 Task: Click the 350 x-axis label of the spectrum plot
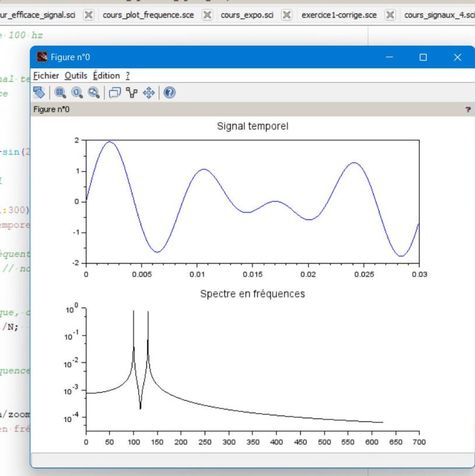pos(253,442)
